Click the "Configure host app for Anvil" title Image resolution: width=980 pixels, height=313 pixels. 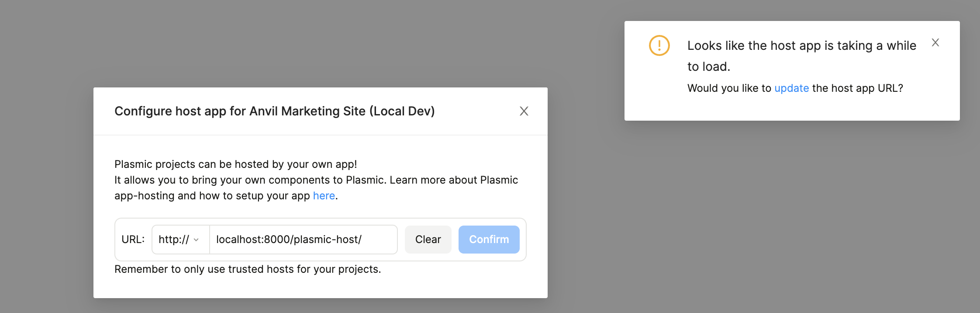tap(274, 111)
